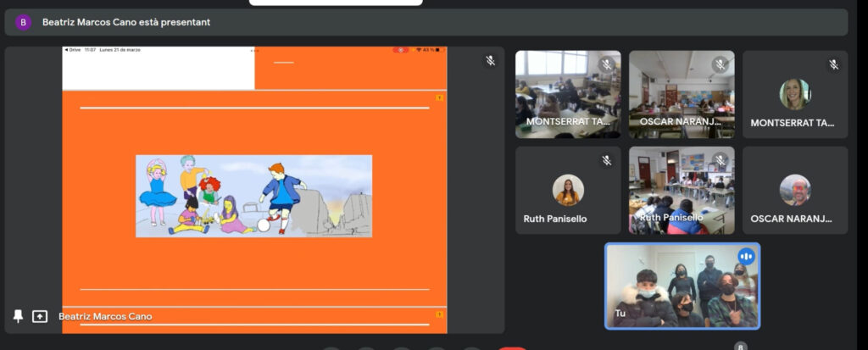Click the children illustration in the shared slide
The width and height of the screenshot is (868, 350).
click(253, 196)
